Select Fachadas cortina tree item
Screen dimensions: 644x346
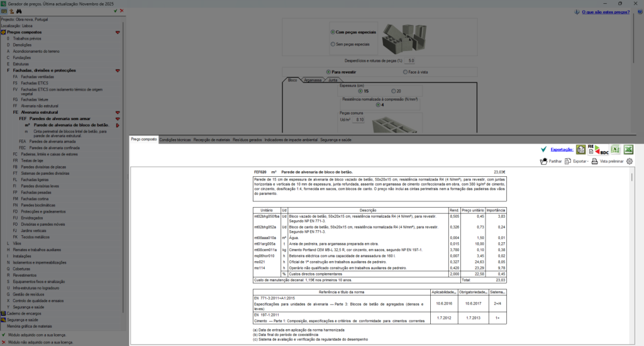(x=35, y=199)
